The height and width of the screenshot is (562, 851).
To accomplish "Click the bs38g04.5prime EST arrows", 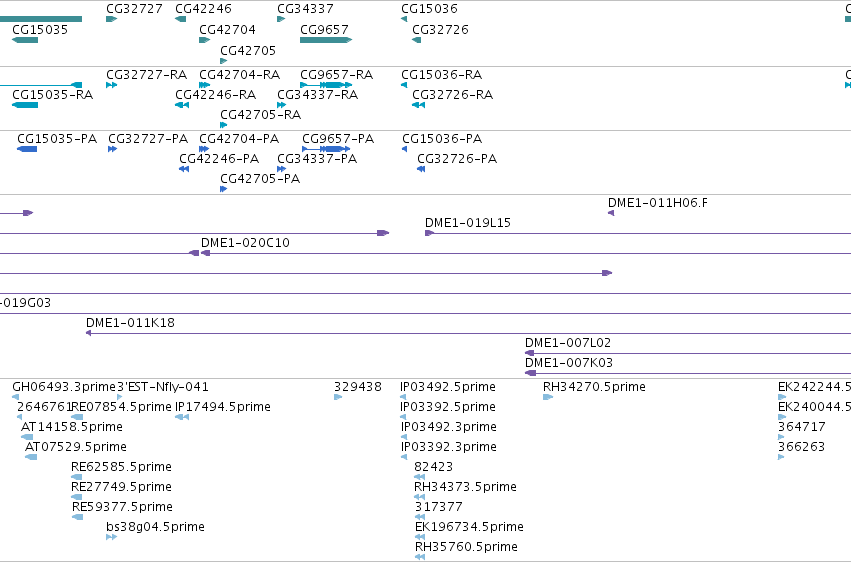I will [x=111, y=537].
